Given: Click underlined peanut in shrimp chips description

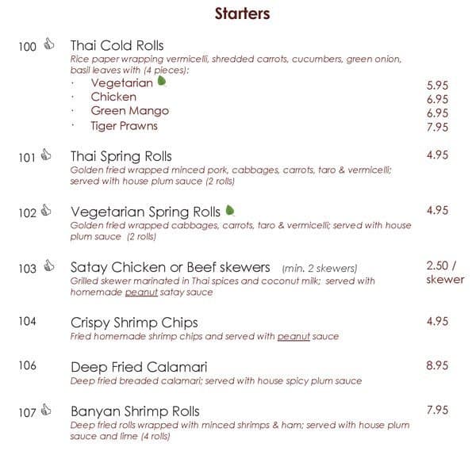Looking at the screenshot, I should (293, 336).
